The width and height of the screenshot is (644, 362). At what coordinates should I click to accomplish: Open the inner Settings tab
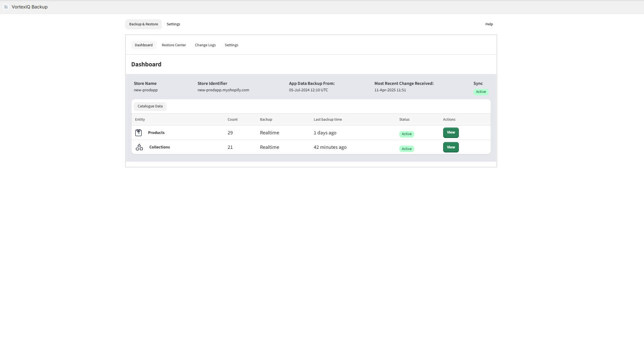coord(231,45)
